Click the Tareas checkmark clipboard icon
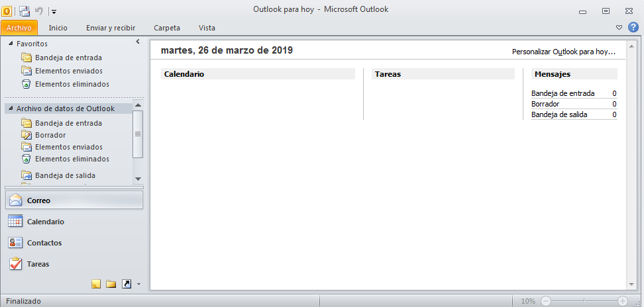The width and height of the screenshot is (644, 307). [x=16, y=263]
